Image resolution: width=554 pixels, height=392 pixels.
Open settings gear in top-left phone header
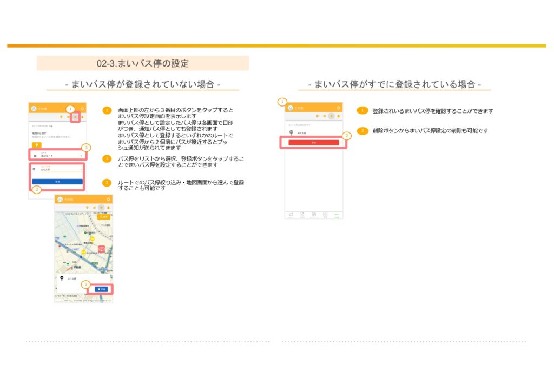(82, 109)
